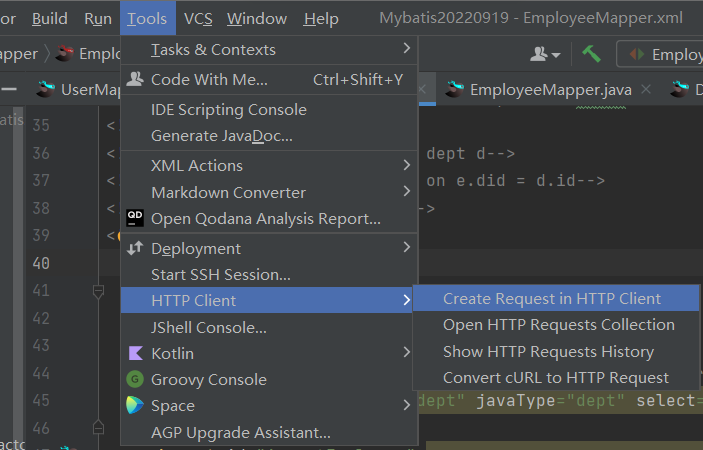Click the Code With Me icon

click(135, 79)
